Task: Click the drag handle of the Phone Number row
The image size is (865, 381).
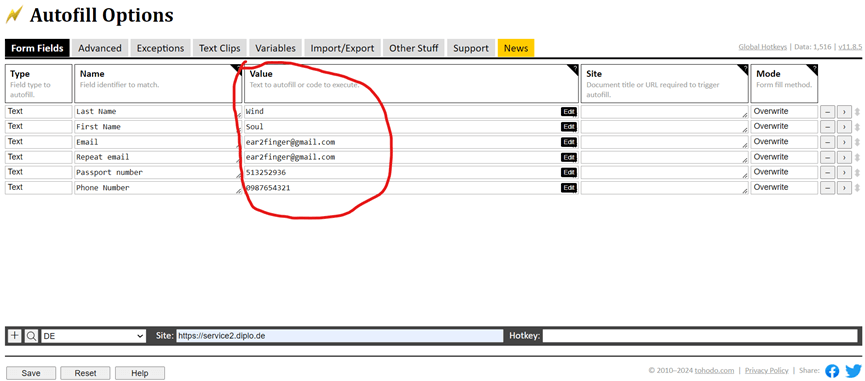Action: point(857,188)
